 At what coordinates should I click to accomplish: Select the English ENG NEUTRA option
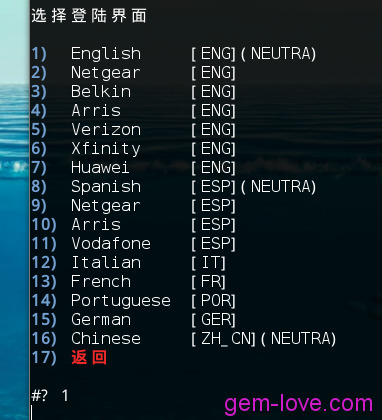pyautogui.click(x=173, y=54)
